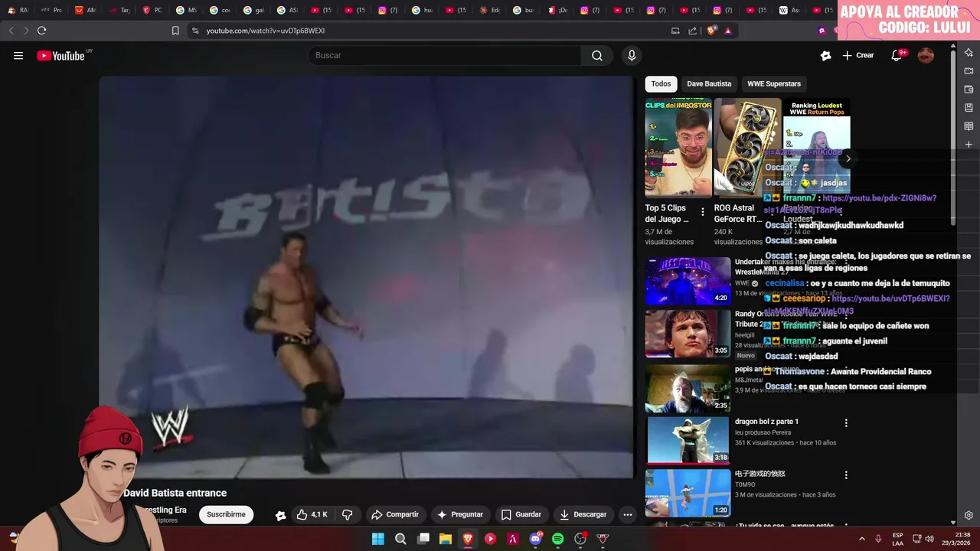Open more actions ellipsis under video
Screen dimensions: 980x551
pos(628,514)
